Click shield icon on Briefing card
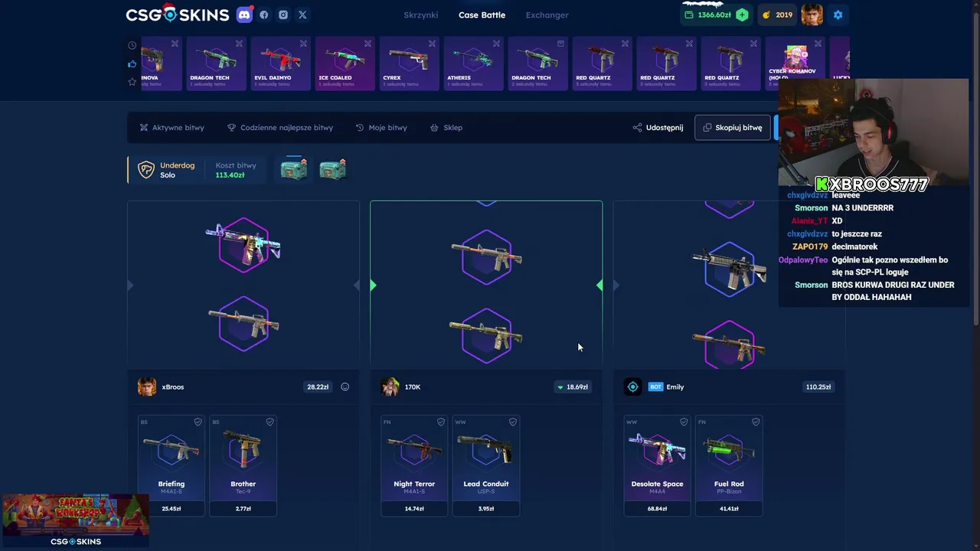 click(x=198, y=422)
